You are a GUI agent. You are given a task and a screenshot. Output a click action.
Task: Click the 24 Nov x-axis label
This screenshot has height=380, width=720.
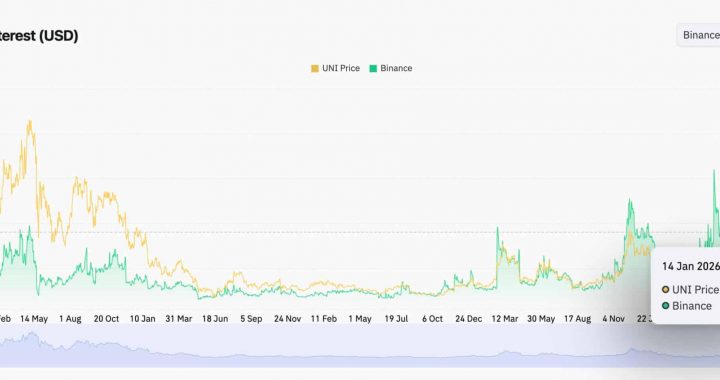coord(287,319)
